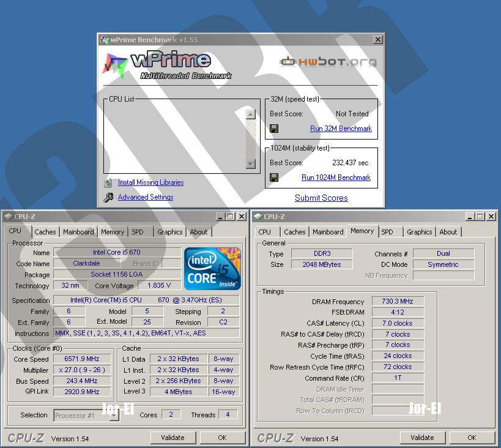
Task: Click the Intel Core i5 inside badge
Action: [x=212, y=269]
